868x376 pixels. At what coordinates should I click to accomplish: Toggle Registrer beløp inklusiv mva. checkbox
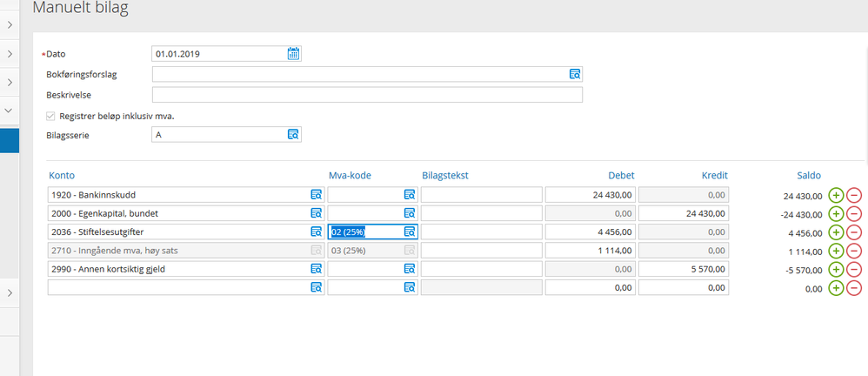(x=50, y=117)
